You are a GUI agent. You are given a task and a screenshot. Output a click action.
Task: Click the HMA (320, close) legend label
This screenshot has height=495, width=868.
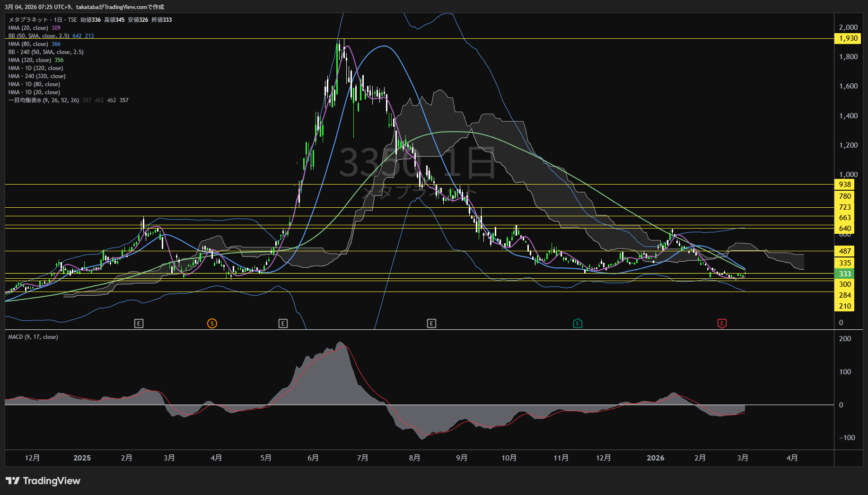29,60
